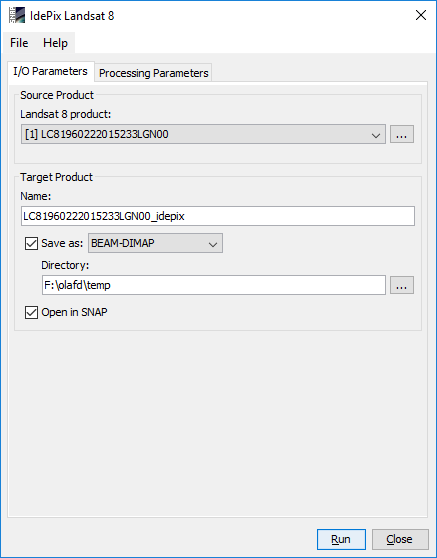Image resolution: width=437 pixels, height=558 pixels.
Task: Browse for the target output directory
Action: [x=402, y=285]
